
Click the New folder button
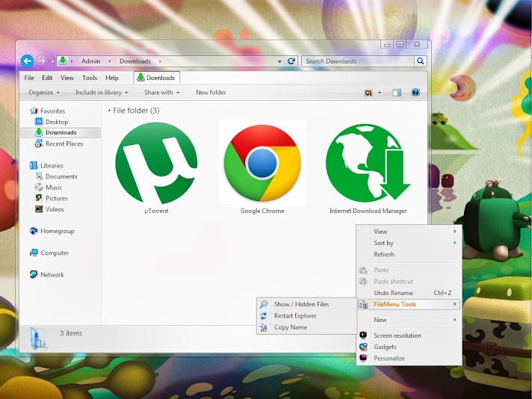coord(211,93)
